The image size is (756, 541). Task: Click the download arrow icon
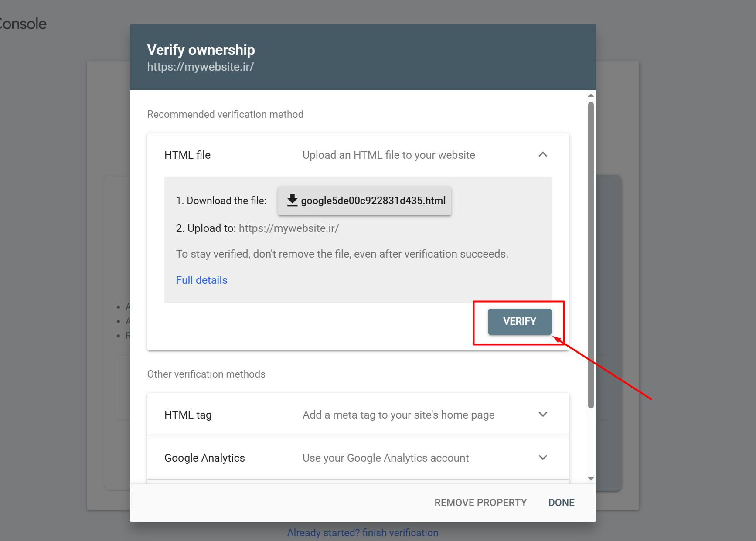pos(292,200)
